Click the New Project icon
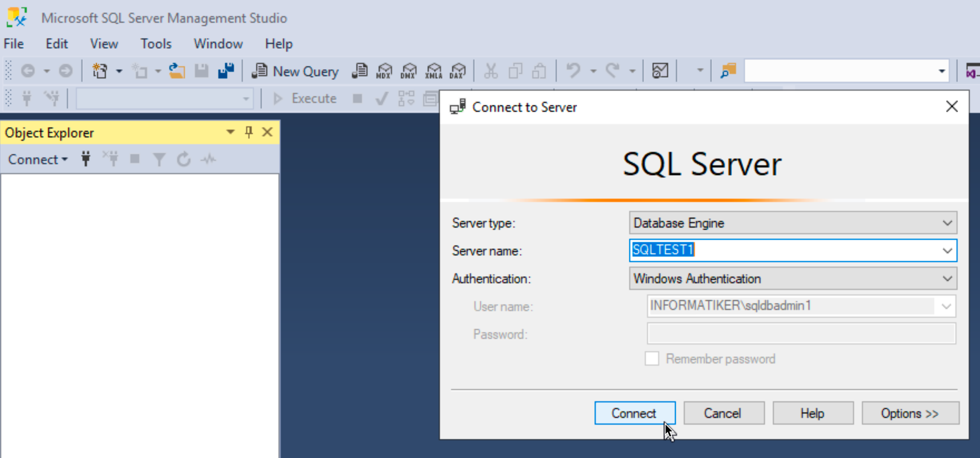The height and width of the screenshot is (458, 980). click(x=100, y=71)
